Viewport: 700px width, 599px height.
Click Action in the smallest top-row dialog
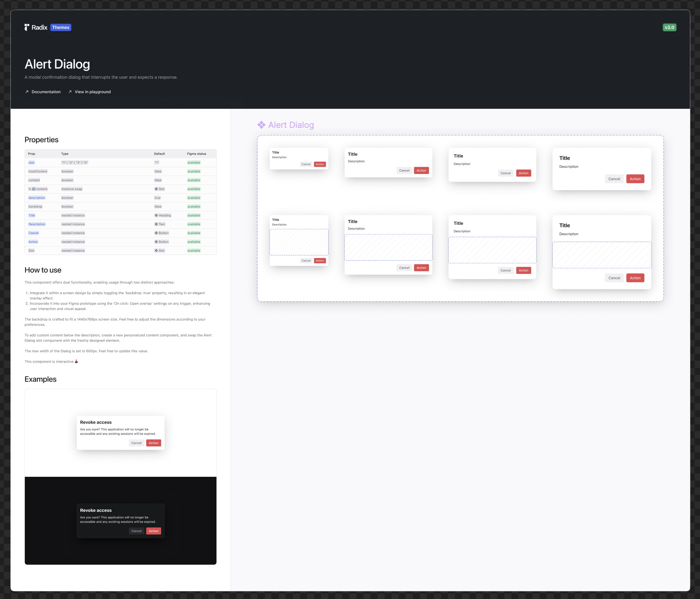pos(320,164)
